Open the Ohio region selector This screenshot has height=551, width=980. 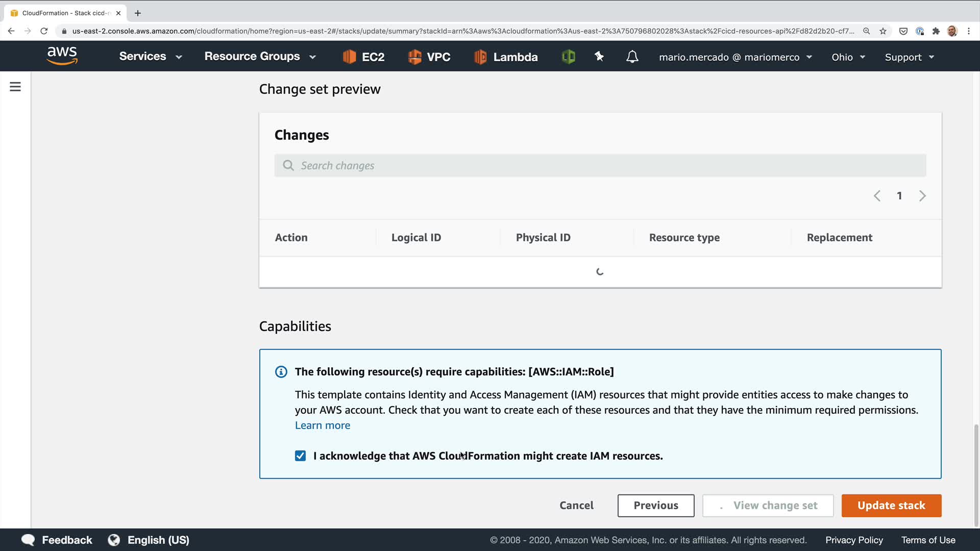[x=848, y=57]
